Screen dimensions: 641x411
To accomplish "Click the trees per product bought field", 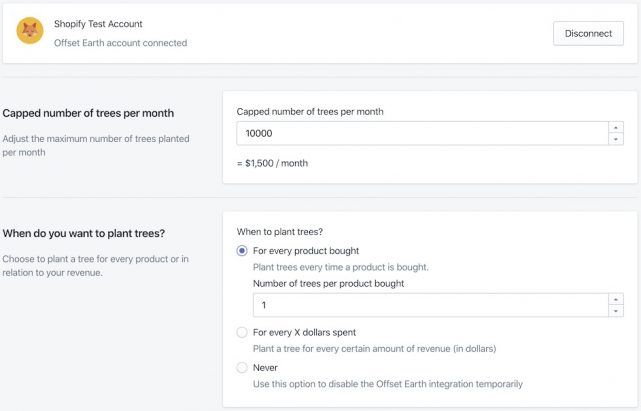I will 428,305.
